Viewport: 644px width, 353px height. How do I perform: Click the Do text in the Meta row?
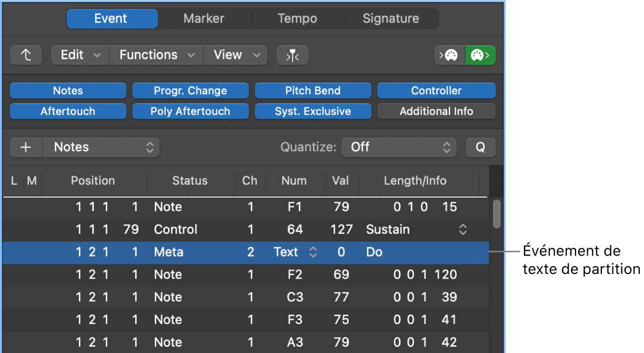click(x=374, y=252)
